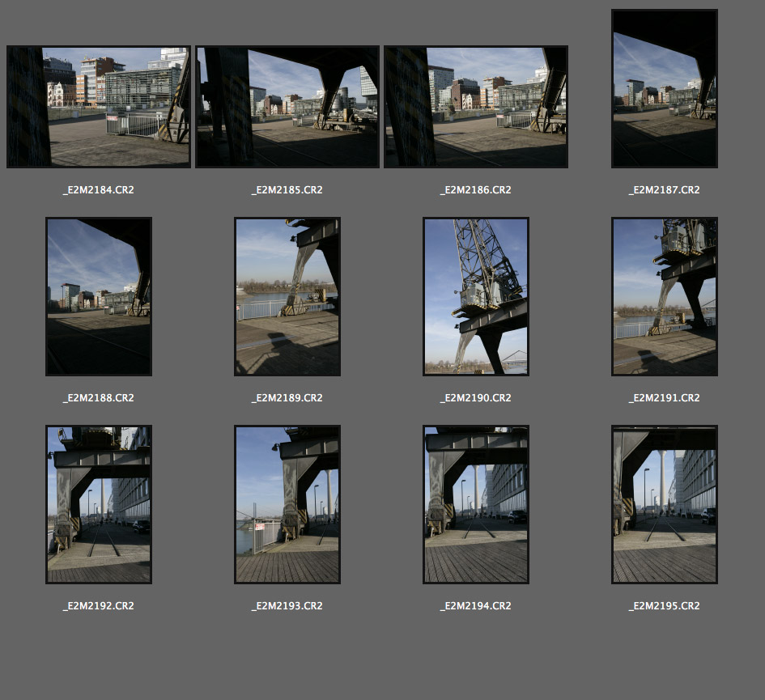Select the _E2M2187.CR2 portrait thumbnail
Screen dimensions: 765x700
click(x=665, y=88)
